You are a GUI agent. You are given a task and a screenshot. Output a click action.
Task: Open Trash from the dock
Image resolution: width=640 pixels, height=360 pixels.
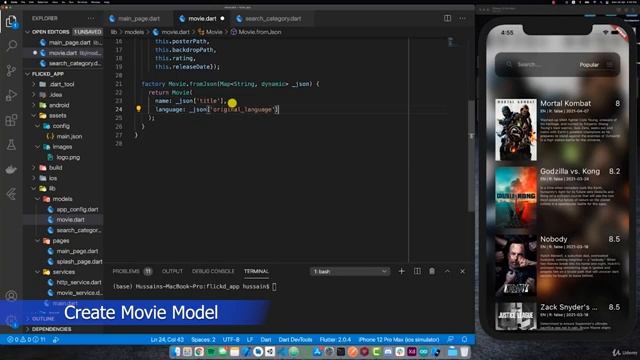464,351
